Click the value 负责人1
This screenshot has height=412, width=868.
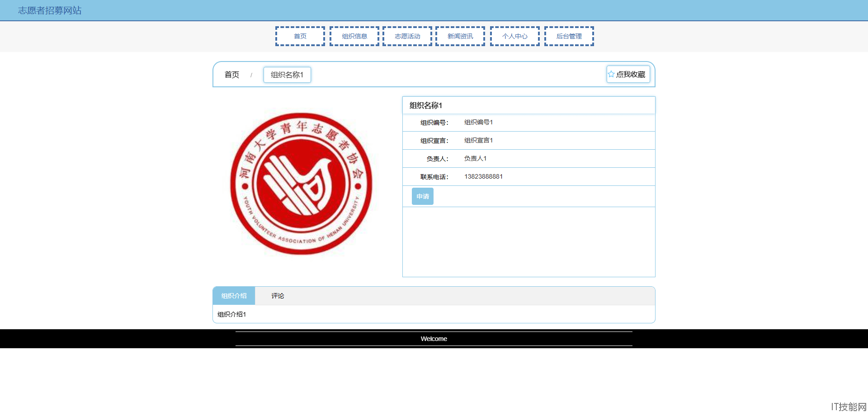point(476,158)
